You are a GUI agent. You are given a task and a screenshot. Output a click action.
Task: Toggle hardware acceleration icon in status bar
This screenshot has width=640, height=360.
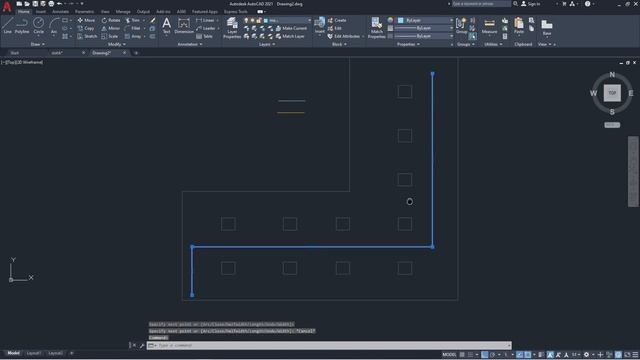[x=618, y=355]
